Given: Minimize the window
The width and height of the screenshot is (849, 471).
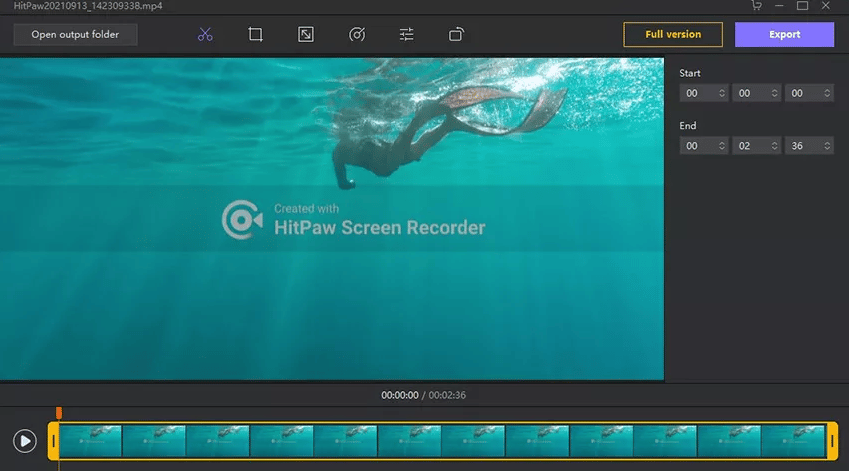Looking at the screenshot, I should pyautogui.click(x=779, y=5).
